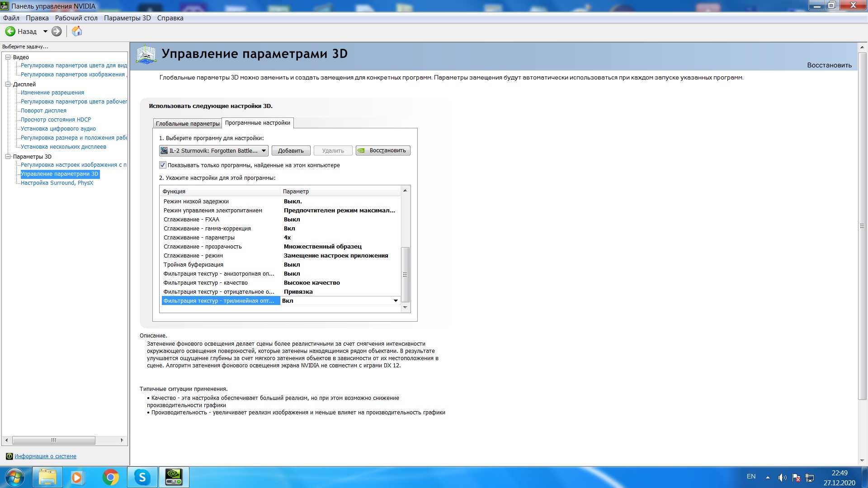Click Chrome icon in taskbar
This screenshot has height=488, width=868.
tap(110, 477)
